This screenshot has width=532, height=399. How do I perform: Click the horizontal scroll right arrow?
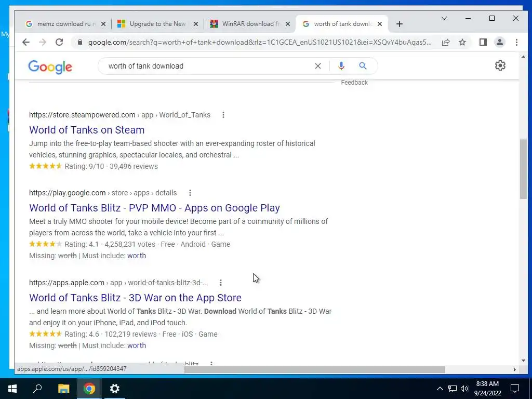click(x=515, y=369)
